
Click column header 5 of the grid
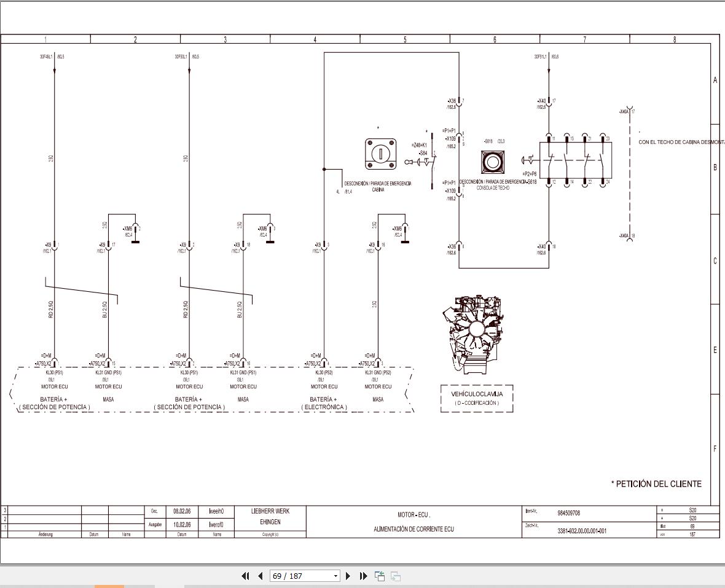coord(404,39)
